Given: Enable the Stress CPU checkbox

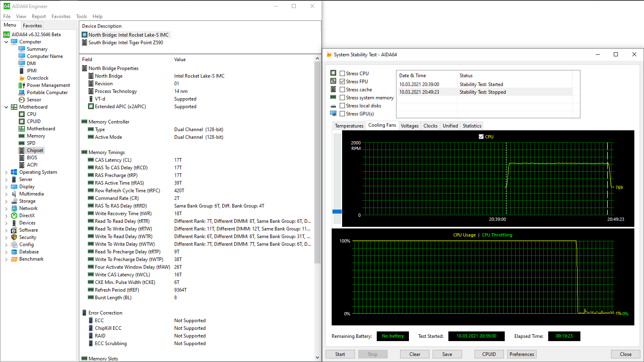Looking at the screenshot, I should pos(342,74).
